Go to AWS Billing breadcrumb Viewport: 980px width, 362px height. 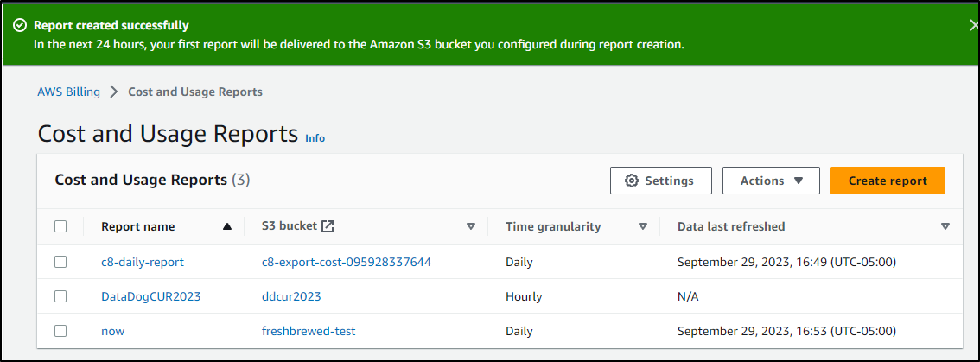click(x=69, y=92)
